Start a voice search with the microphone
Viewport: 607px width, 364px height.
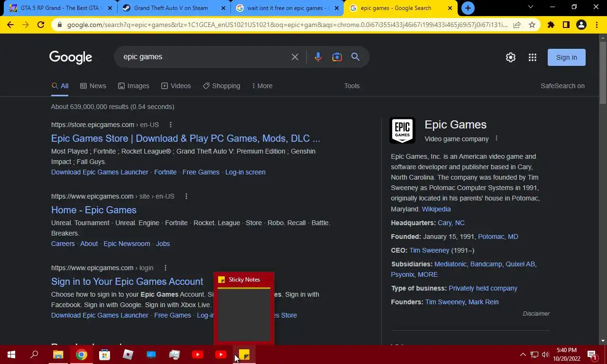pyautogui.click(x=318, y=57)
